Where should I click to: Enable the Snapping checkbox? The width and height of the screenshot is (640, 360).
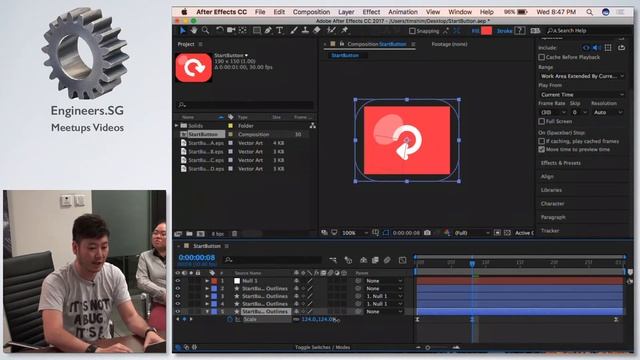(x=412, y=31)
